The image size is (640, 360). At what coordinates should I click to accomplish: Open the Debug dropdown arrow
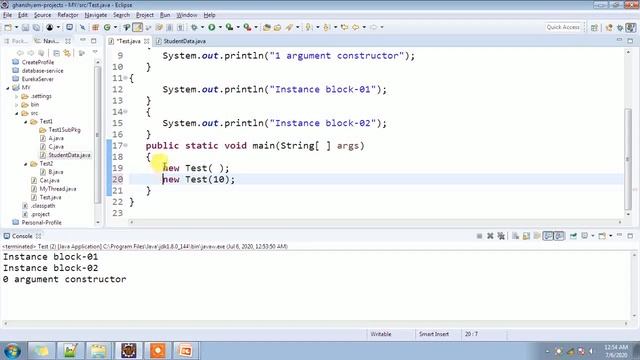(202, 27)
